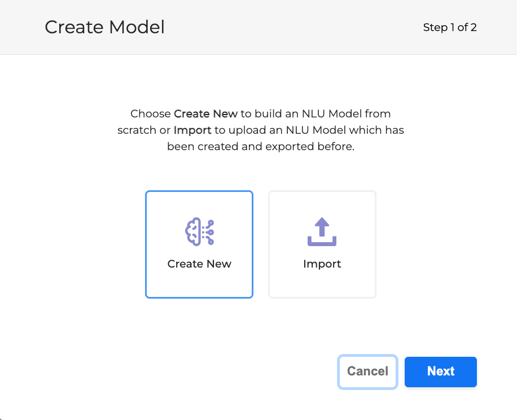The width and height of the screenshot is (517, 420).
Task: Click the Create Model dialog title
Action: pyautogui.click(x=104, y=27)
